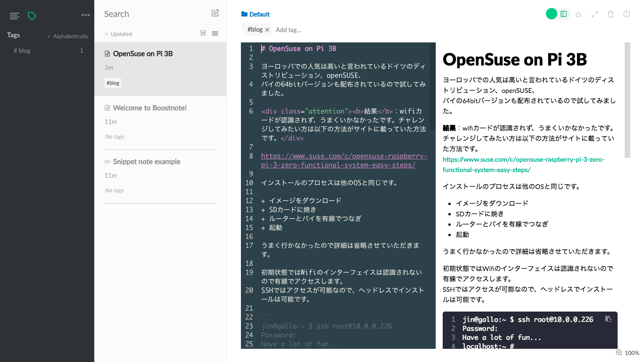Click the preview bullet ルーターとパイを有線でつなぎ
The image size is (644, 362).
click(x=502, y=224)
